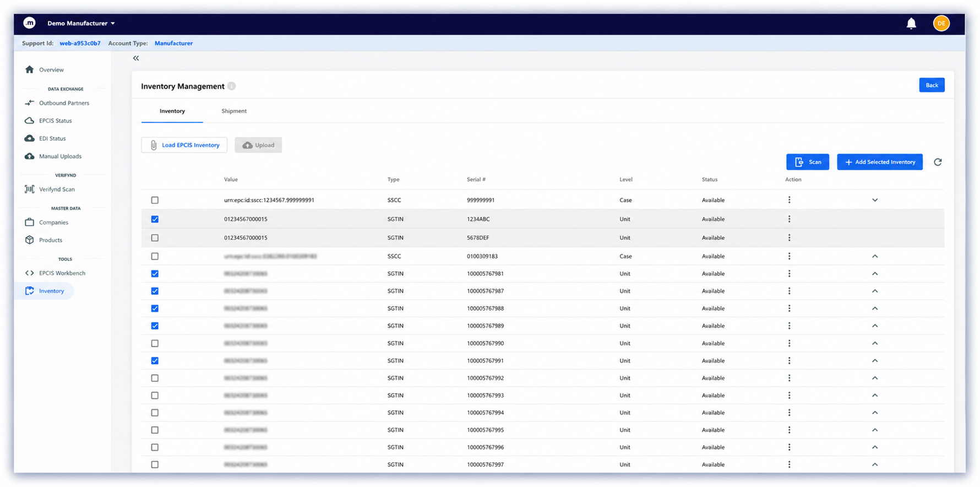Open action menu for serial 100005767981

pyautogui.click(x=789, y=274)
